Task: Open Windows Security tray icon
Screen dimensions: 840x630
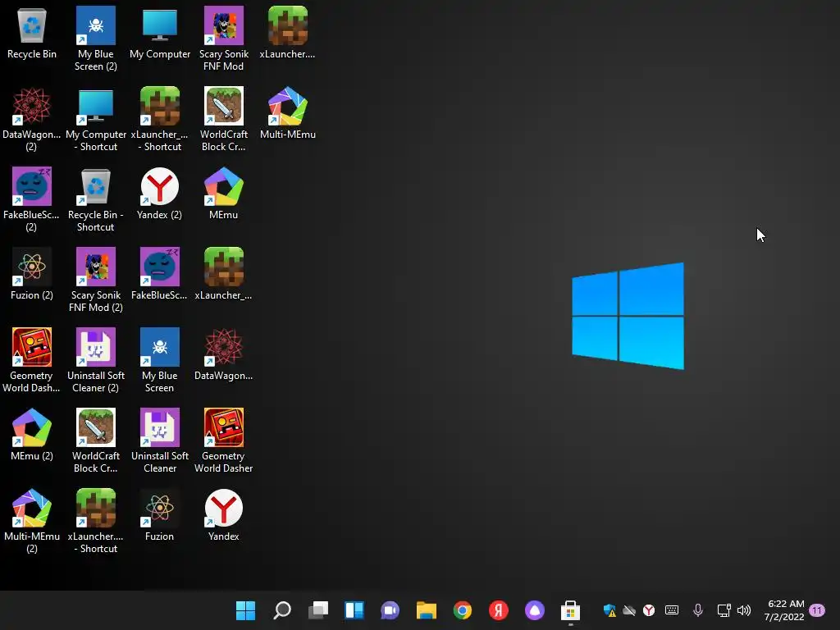Action: tap(609, 610)
